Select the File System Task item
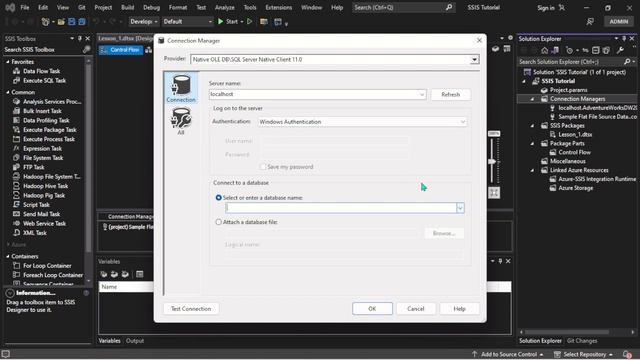This screenshot has height=360, width=640. click(x=43, y=158)
